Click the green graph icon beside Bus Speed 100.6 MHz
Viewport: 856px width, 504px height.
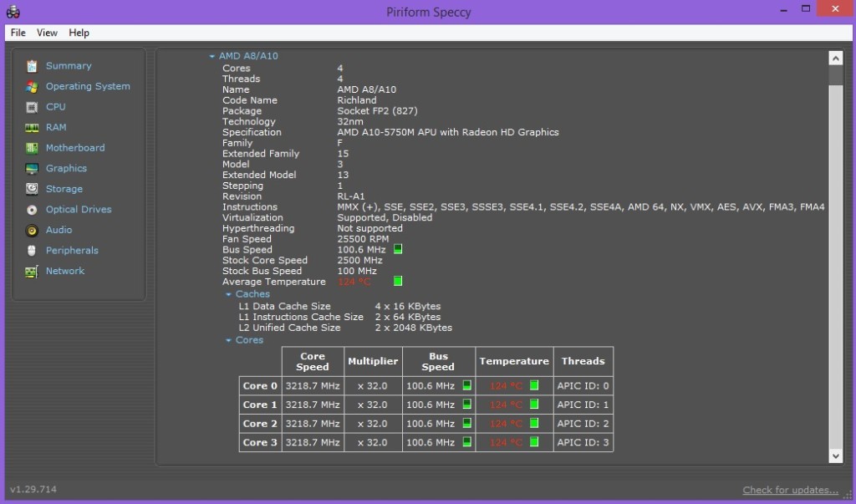(x=398, y=249)
